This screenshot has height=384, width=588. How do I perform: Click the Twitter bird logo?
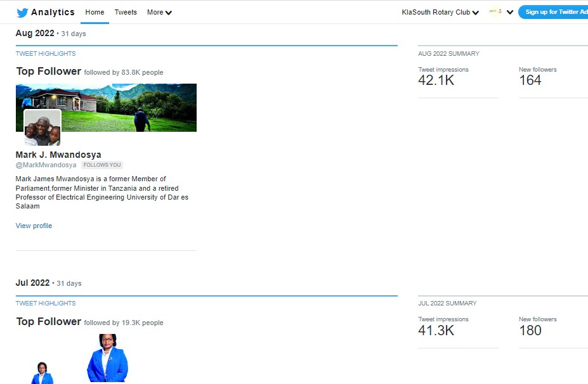(22, 13)
